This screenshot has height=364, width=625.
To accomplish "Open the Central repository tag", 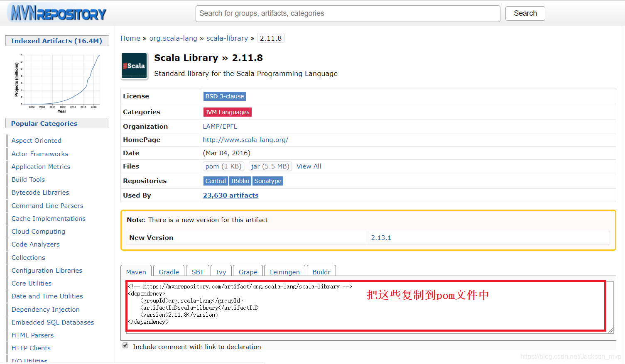I will (216, 181).
